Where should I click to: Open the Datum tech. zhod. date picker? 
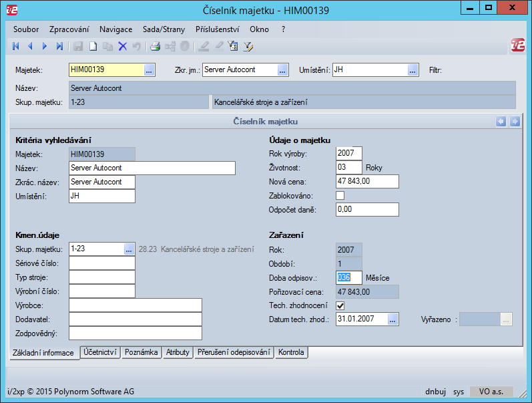tap(392, 319)
